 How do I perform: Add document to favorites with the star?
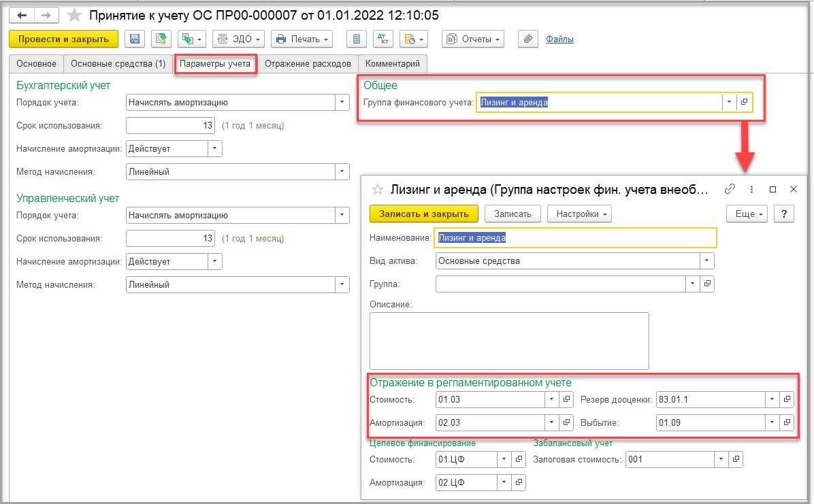click(75, 16)
